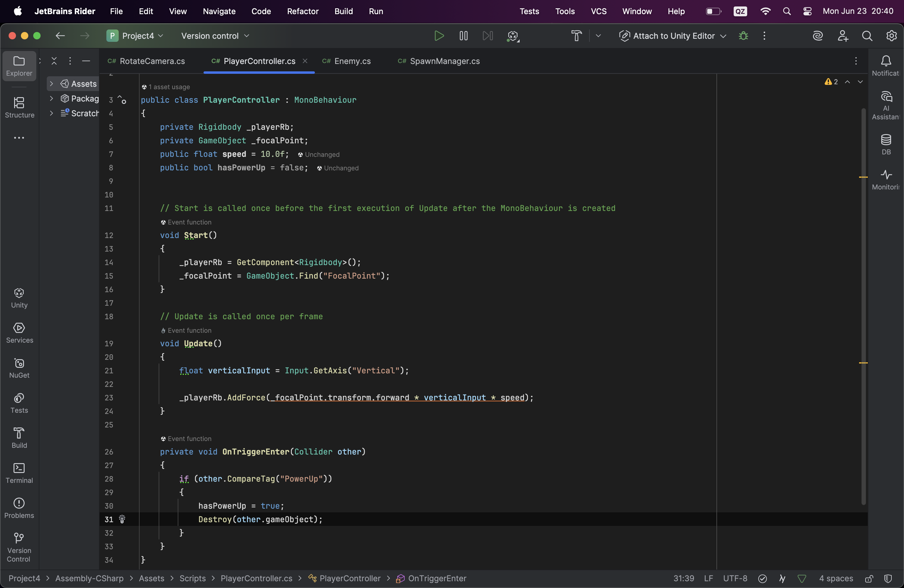Go to previous highlighted warning arrow
This screenshot has height=588, width=904.
[x=847, y=82]
